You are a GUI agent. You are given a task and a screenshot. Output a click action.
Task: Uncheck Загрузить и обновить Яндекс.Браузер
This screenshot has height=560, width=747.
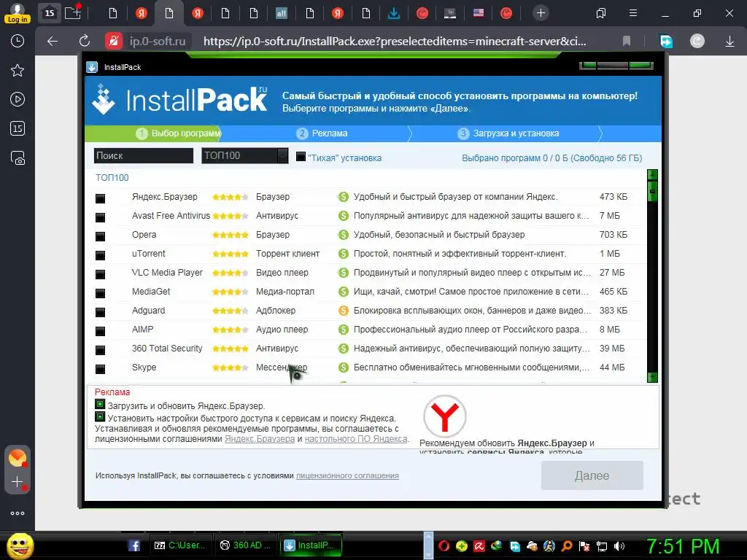pos(99,405)
